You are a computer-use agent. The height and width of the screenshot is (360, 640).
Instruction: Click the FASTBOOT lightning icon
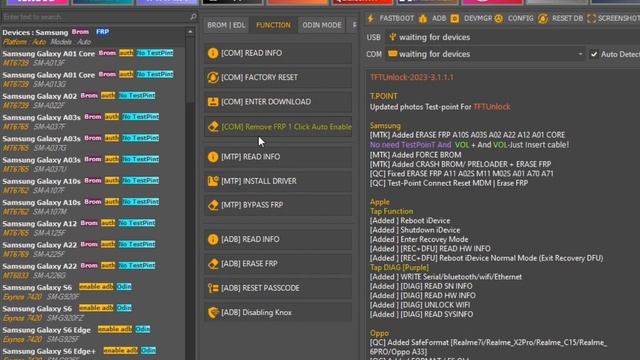click(371, 18)
